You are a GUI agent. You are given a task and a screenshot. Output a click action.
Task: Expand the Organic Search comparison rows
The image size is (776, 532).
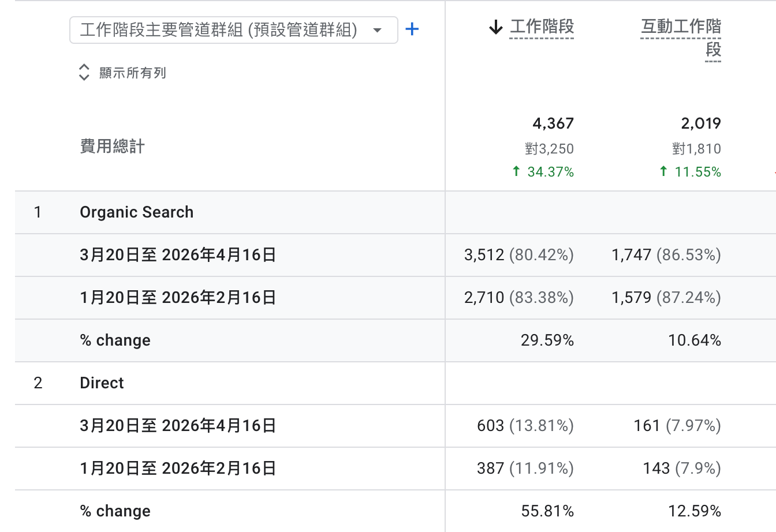click(x=136, y=212)
